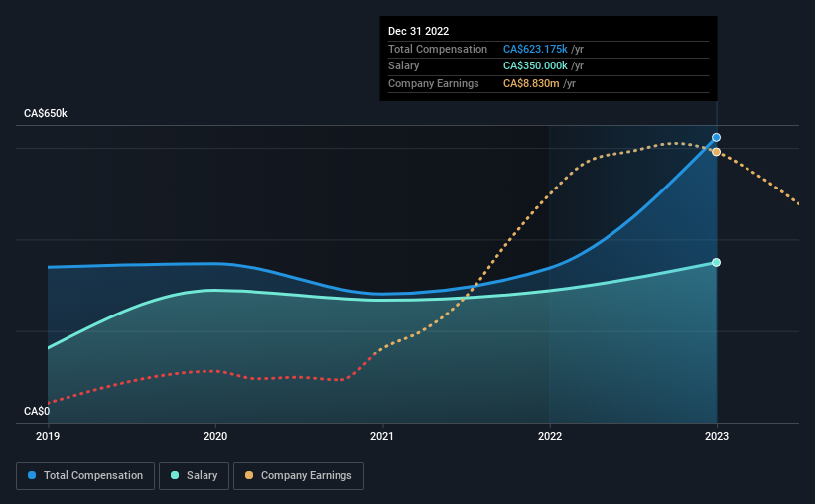Click the teal dot in Salary legend
The height and width of the screenshot is (504, 815).
tap(175, 475)
